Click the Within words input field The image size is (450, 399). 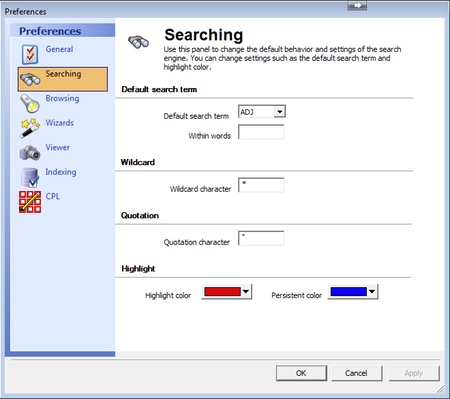coord(261,132)
